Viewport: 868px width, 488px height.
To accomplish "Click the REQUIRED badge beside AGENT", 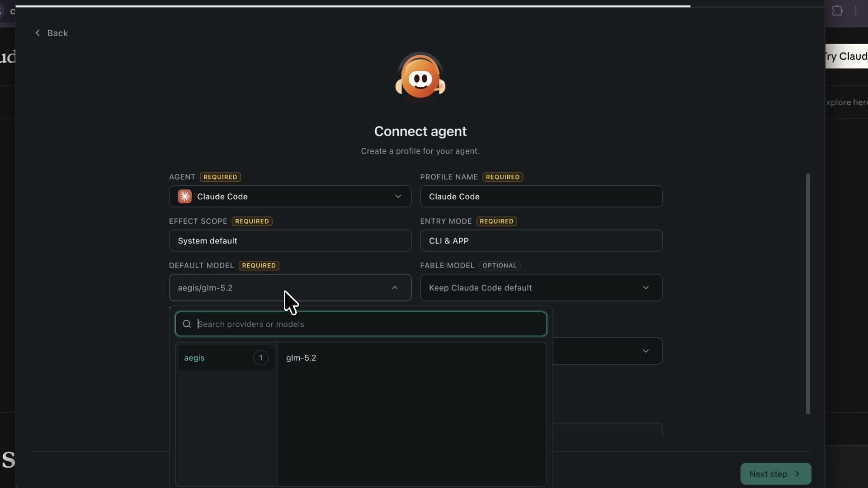I will pyautogui.click(x=220, y=177).
